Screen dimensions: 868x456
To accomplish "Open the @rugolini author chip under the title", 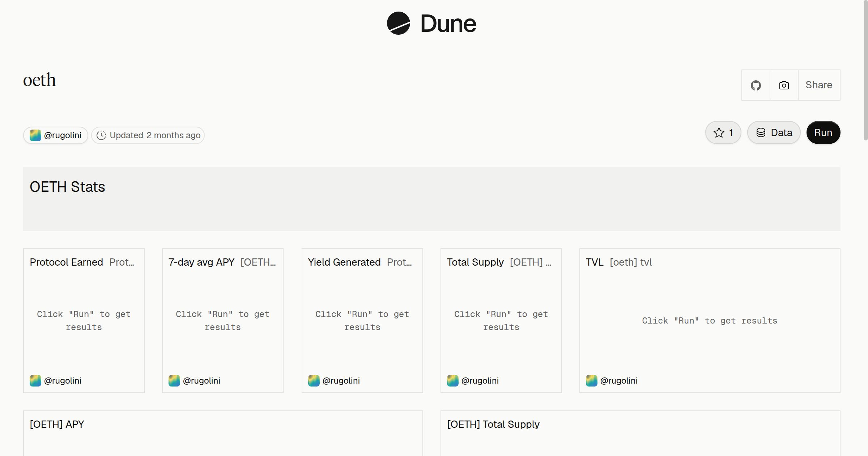I will tap(56, 135).
